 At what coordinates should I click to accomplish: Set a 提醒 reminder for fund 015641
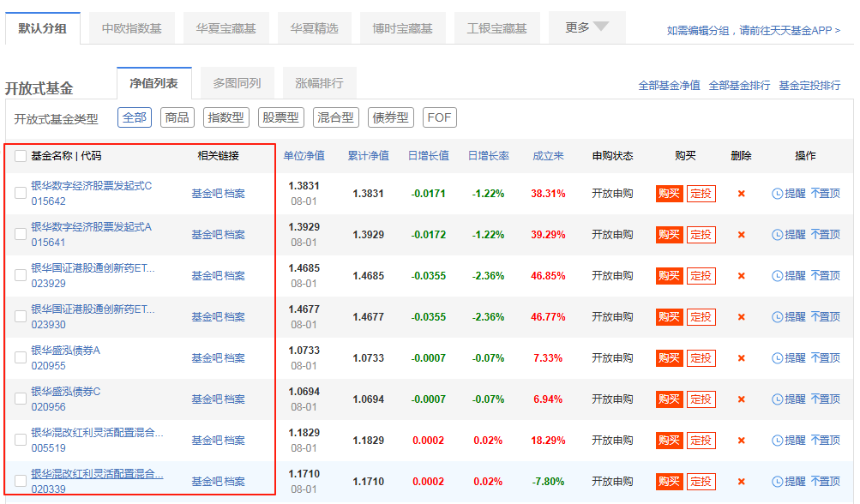point(789,235)
